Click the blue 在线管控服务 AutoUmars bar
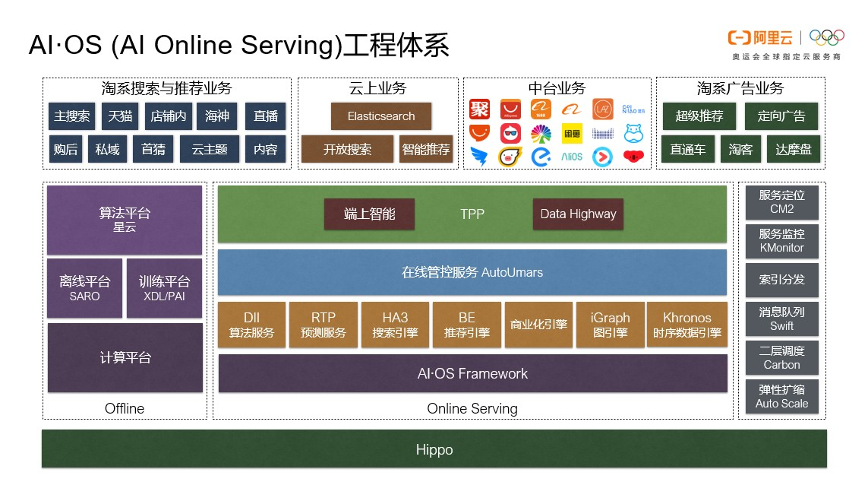This screenshot has width=868, height=485. click(472, 272)
